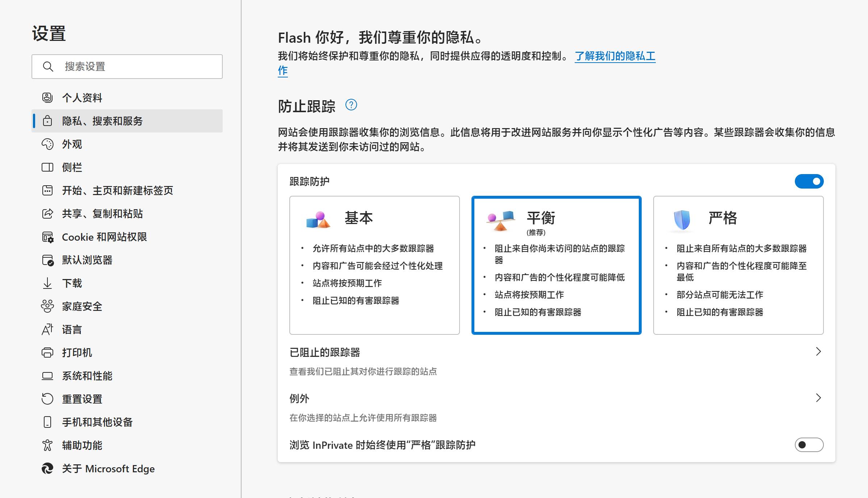
Task: Click the palette icon beside 外观
Action: tap(47, 144)
